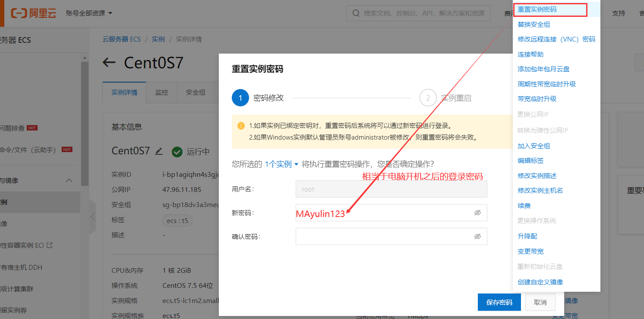
Task: Click the 取消 button
Action: tap(540, 302)
